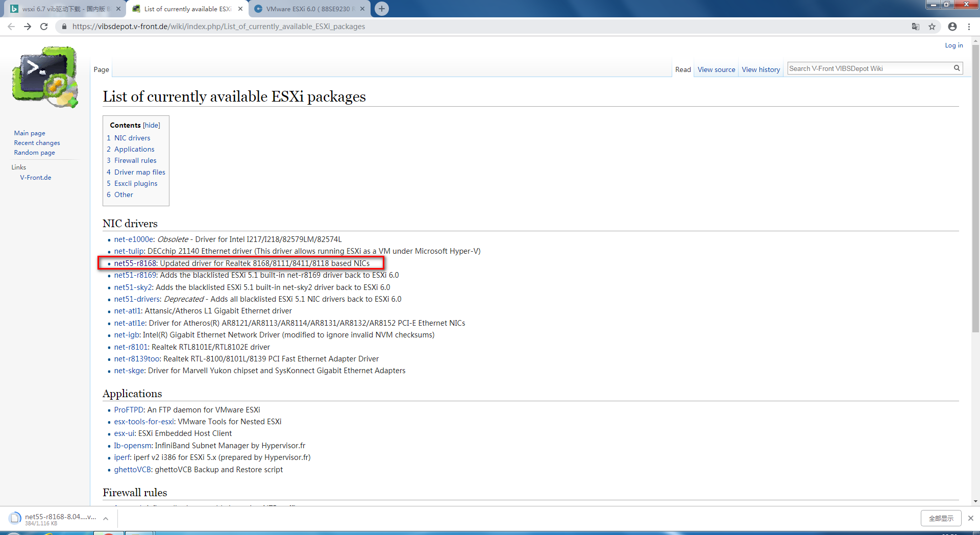The height and width of the screenshot is (535, 980).
Task: Click the page vertical scrollbar thumb
Action: click(975, 189)
